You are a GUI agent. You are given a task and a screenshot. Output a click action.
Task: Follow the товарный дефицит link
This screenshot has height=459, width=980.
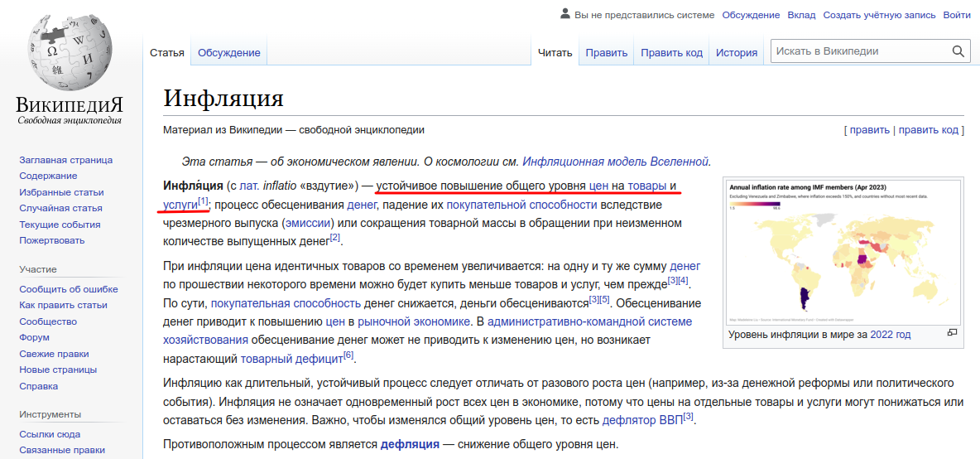coord(292,359)
